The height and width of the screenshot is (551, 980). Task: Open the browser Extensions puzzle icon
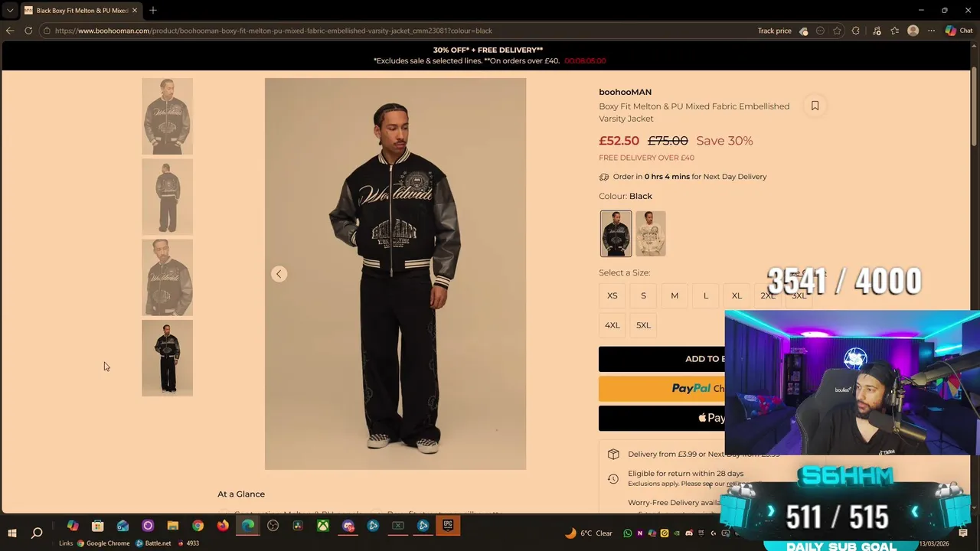[x=856, y=31]
